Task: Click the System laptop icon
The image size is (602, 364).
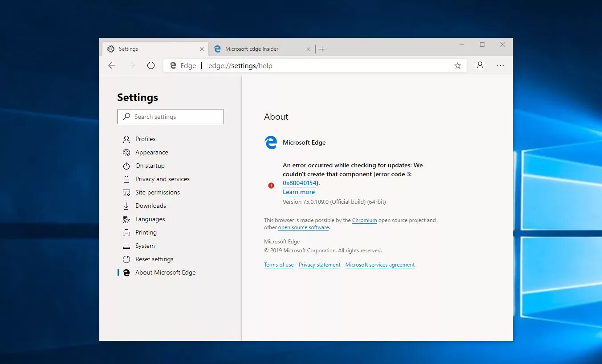Action: coord(126,246)
